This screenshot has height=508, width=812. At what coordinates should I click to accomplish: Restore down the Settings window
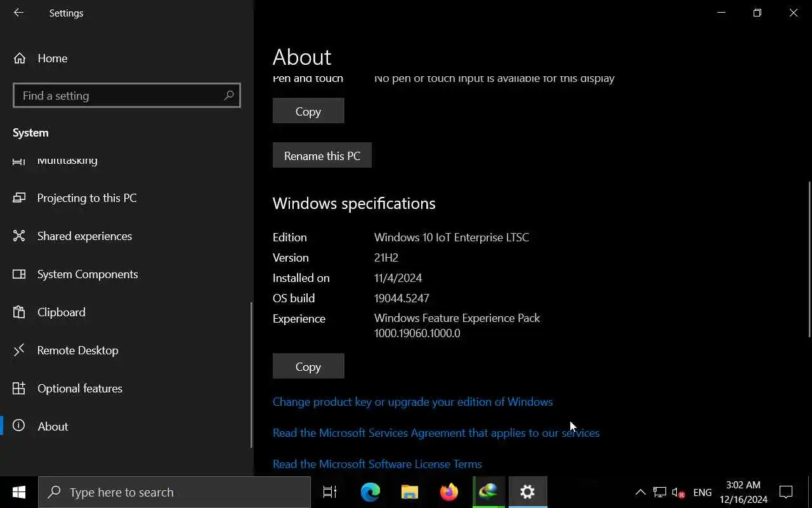(x=757, y=13)
